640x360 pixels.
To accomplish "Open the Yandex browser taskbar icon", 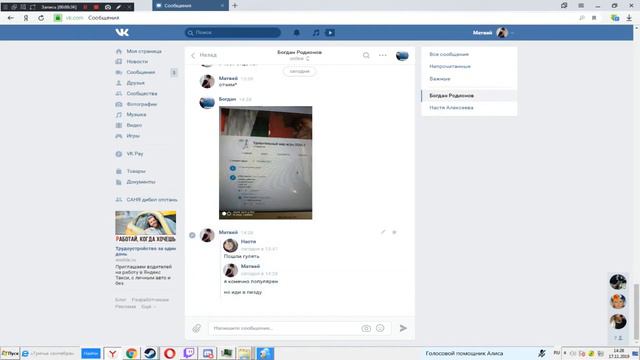I will point(112,353).
